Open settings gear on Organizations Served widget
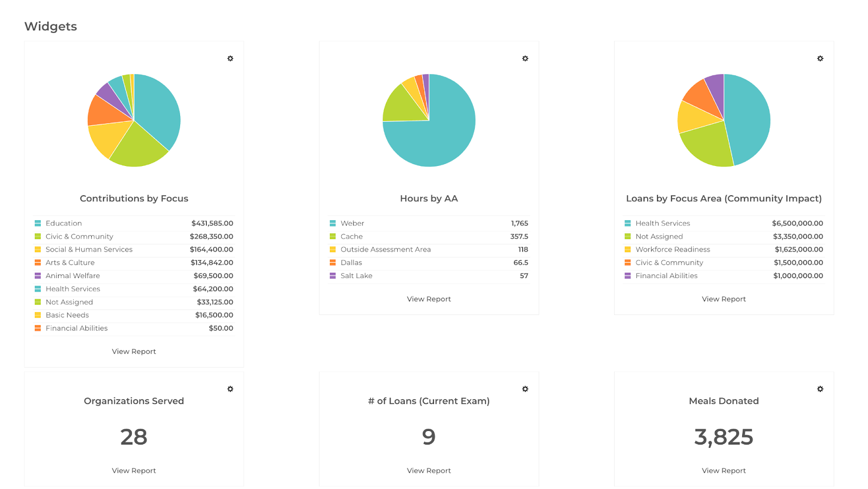 pyautogui.click(x=230, y=389)
